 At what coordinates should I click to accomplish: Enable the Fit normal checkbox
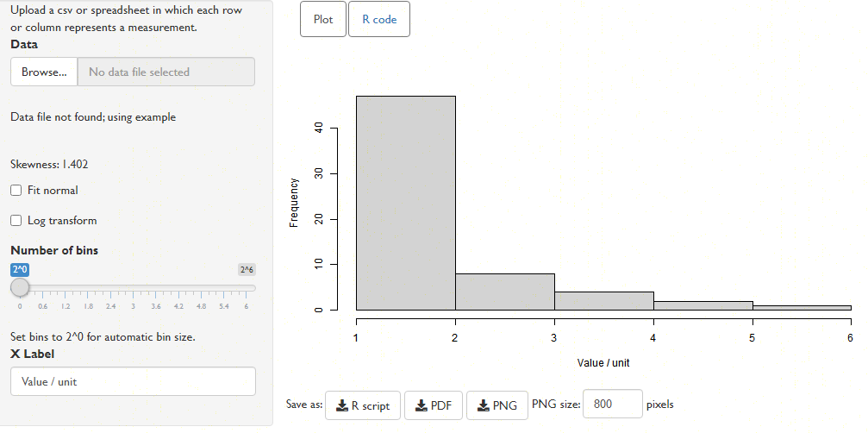pyautogui.click(x=16, y=191)
